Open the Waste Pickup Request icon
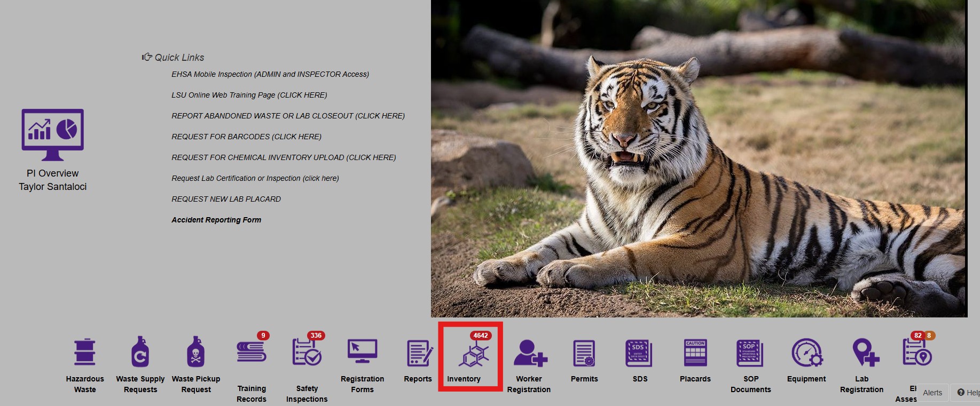The height and width of the screenshot is (406, 980). click(x=196, y=353)
